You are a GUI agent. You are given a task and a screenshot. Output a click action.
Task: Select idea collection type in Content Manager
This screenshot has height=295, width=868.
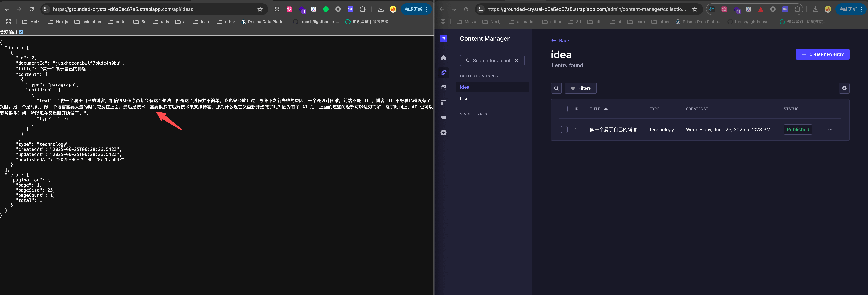click(x=492, y=87)
